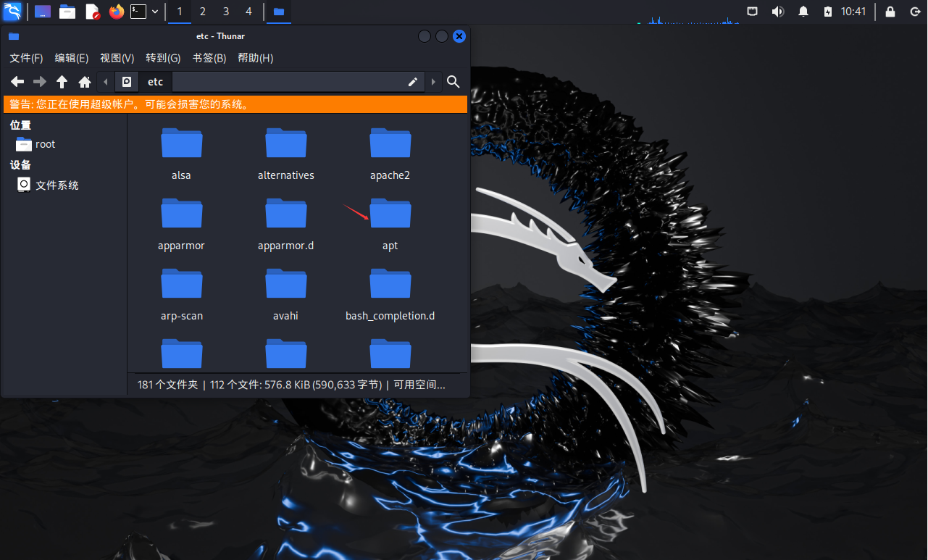The width and height of the screenshot is (928, 560).
Task: Open the 编辑(E) menu
Action: tap(72, 58)
